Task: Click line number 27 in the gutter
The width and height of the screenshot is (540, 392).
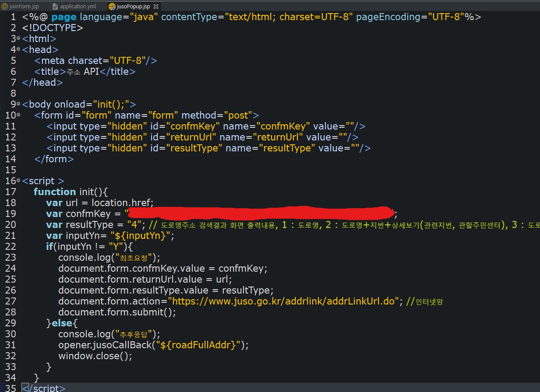Action: click(11, 301)
